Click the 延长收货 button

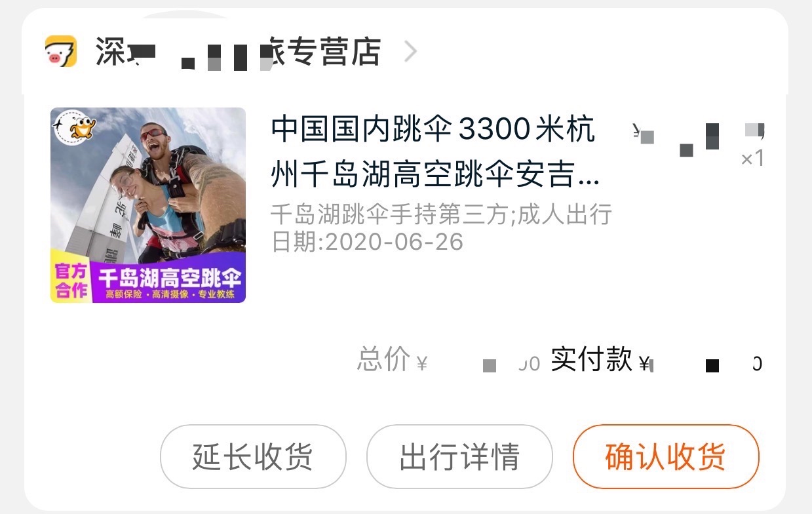253,456
